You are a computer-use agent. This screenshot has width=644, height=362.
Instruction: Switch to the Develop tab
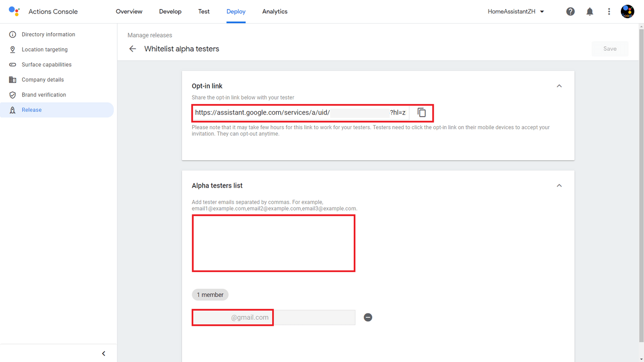(x=170, y=12)
